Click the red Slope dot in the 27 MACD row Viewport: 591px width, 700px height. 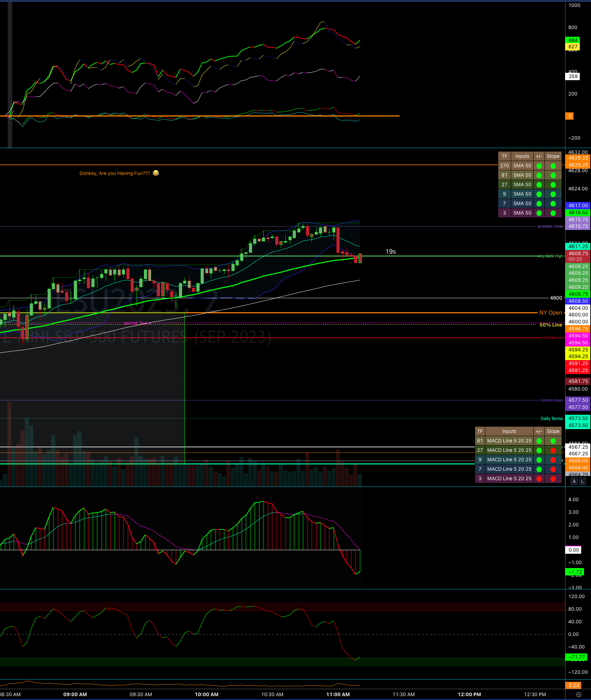pyautogui.click(x=553, y=450)
